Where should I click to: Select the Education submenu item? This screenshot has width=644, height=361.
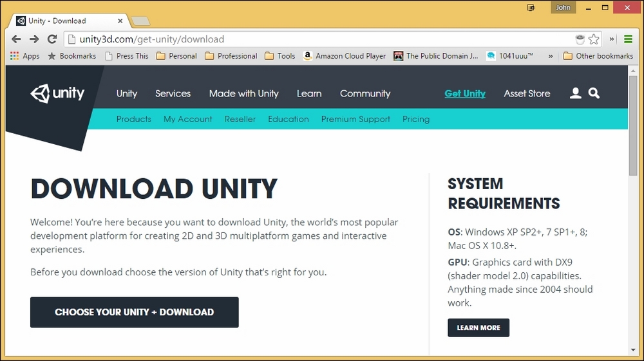[x=289, y=119]
